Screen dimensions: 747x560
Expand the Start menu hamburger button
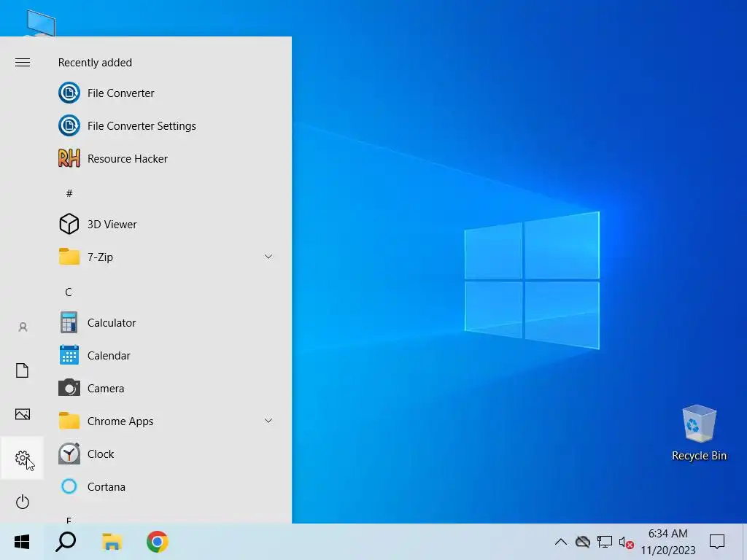click(x=23, y=63)
